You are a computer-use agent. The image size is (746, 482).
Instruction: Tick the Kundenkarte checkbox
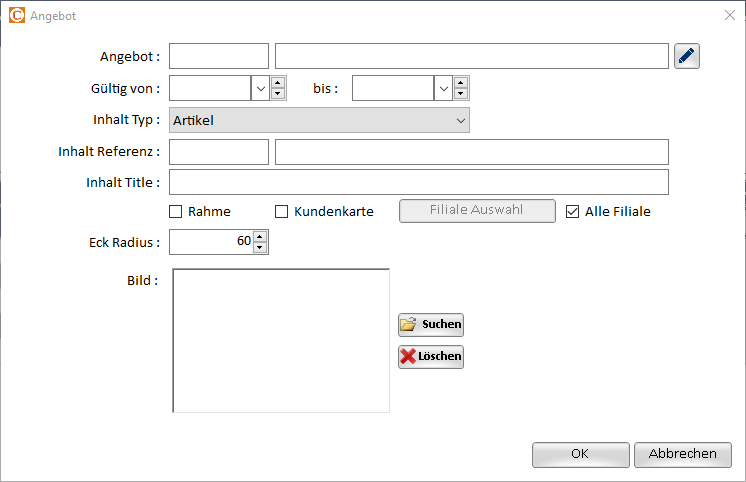coord(282,212)
